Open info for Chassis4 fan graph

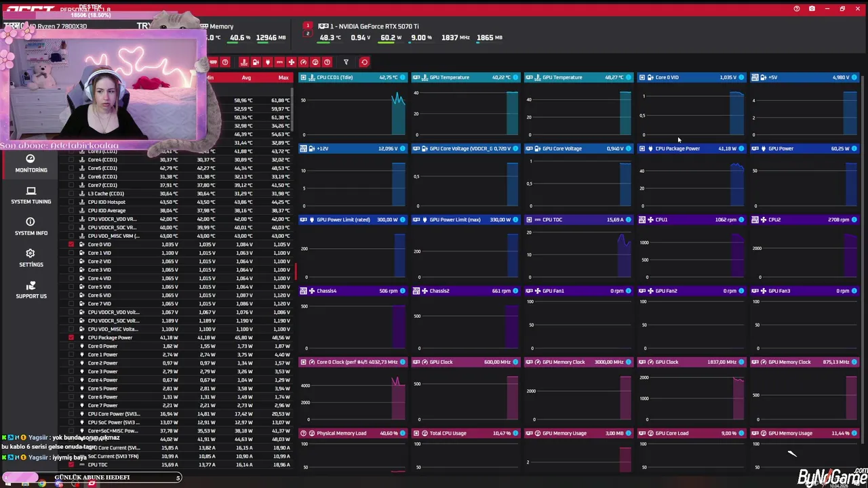(x=402, y=291)
